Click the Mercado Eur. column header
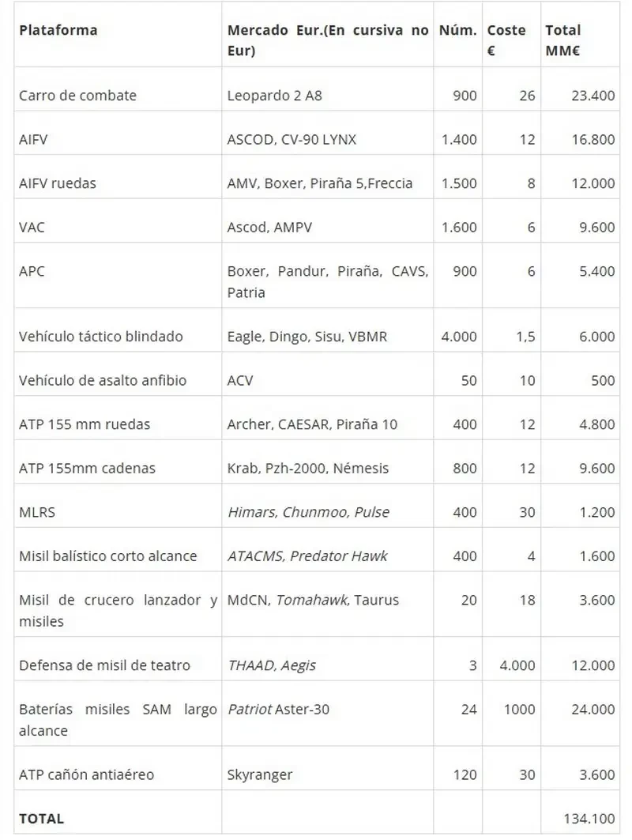This screenshot has width=632, height=840. point(327,40)
